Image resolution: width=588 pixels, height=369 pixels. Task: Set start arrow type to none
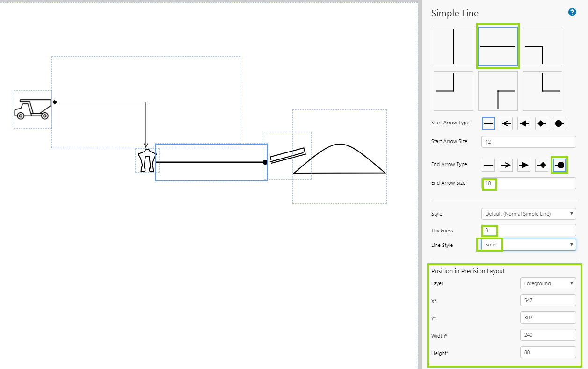coord(488,123)
